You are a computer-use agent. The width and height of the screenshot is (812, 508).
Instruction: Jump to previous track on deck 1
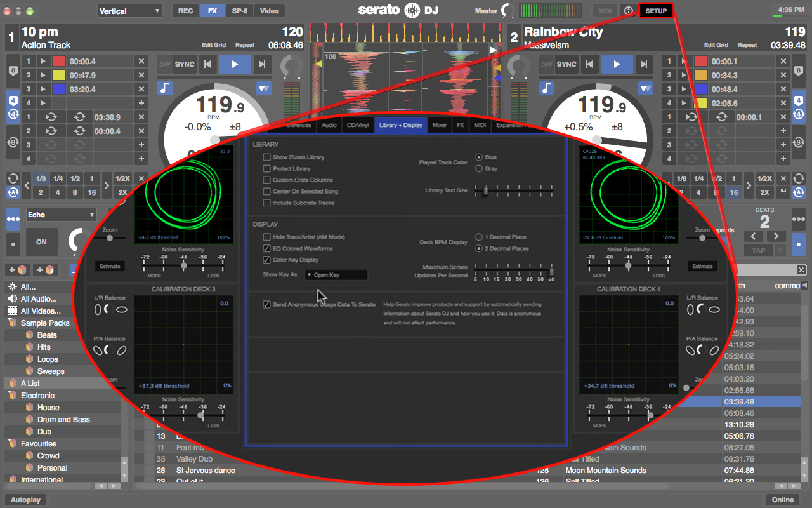point(207,64)
